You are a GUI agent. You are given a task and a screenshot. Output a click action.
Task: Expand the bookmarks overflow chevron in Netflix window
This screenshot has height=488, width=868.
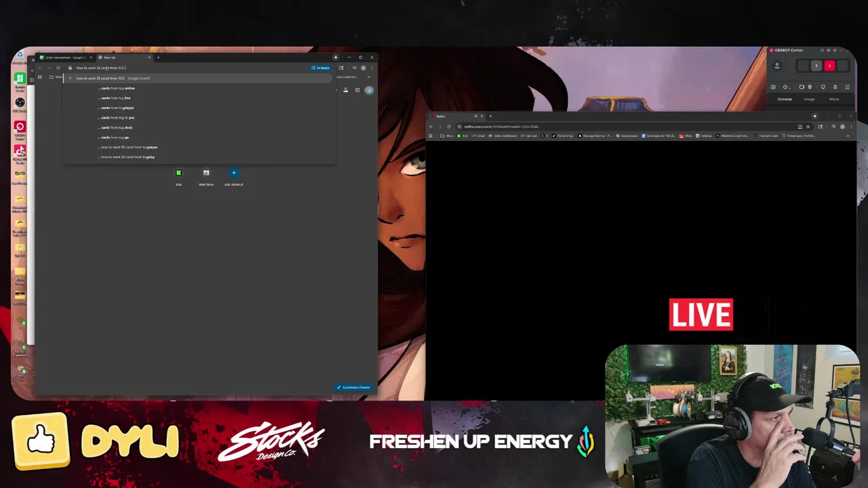(x=848, y=136)
